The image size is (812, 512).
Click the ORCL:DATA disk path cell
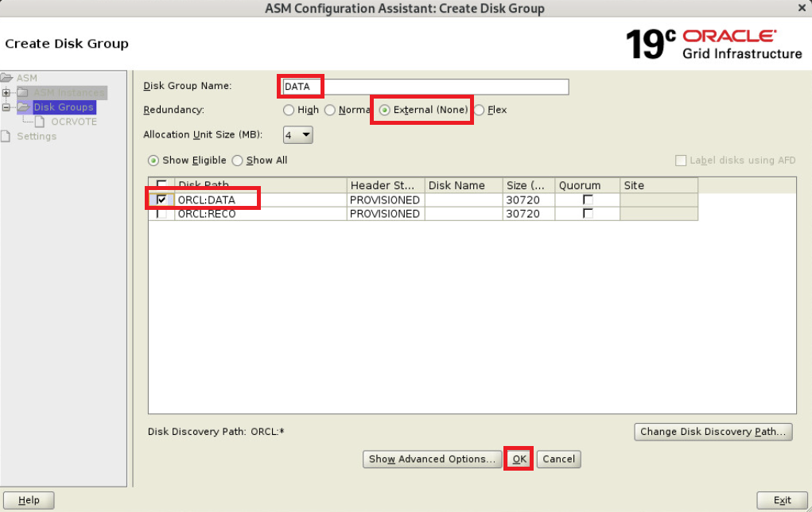tap(261, 200)
